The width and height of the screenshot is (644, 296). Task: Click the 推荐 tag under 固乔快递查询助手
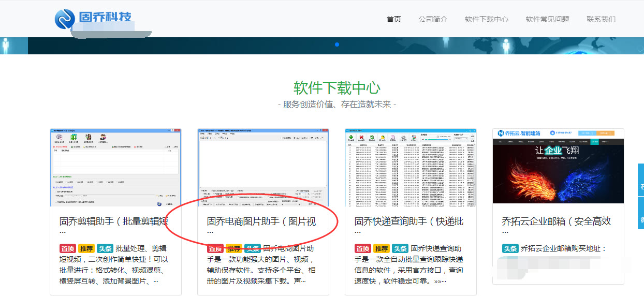point(382,248)
